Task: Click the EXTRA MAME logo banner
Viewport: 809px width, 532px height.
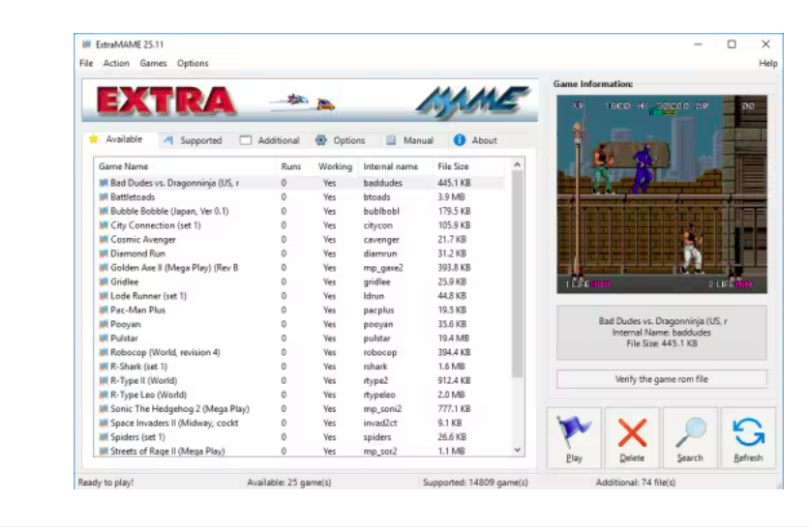Action: click(x=310, y=101)
